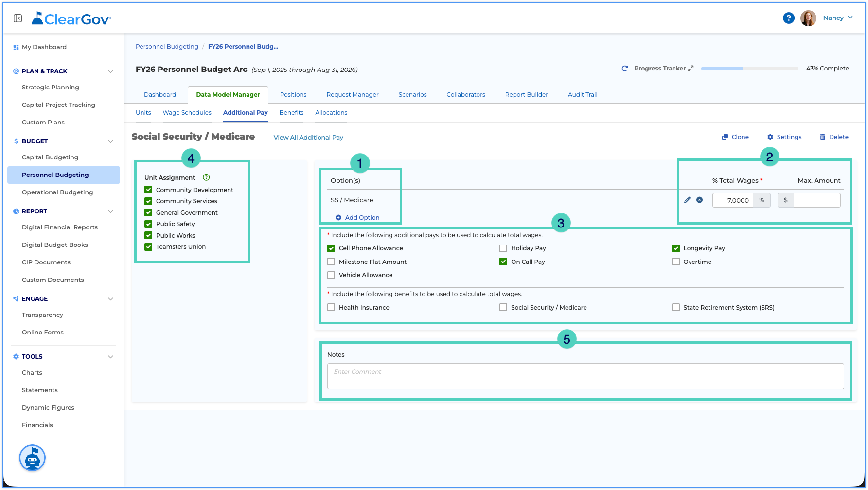Collapse the TOOLS section chevron
The width and height of the screenshot is (868, 490).
coord(110,357)
